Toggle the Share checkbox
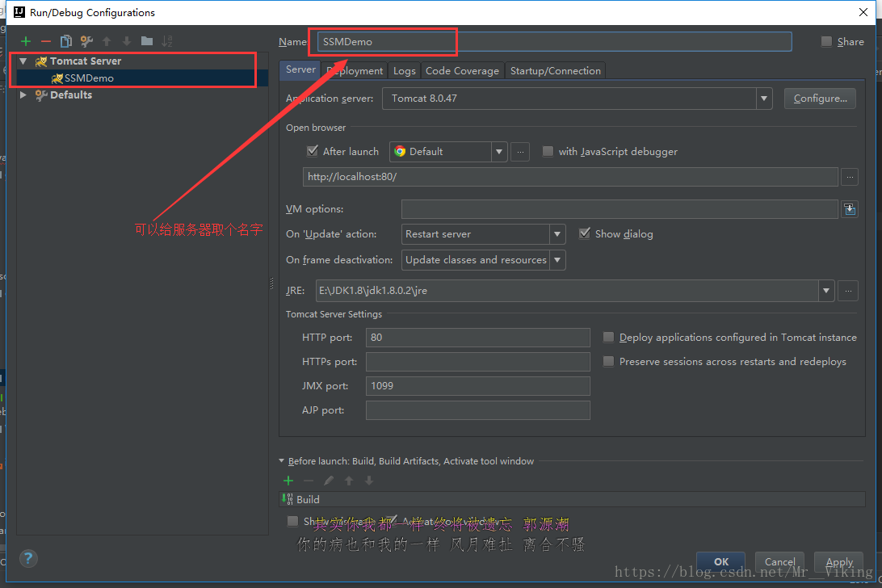The image size is (882, 588). click(x=826, y=41)
